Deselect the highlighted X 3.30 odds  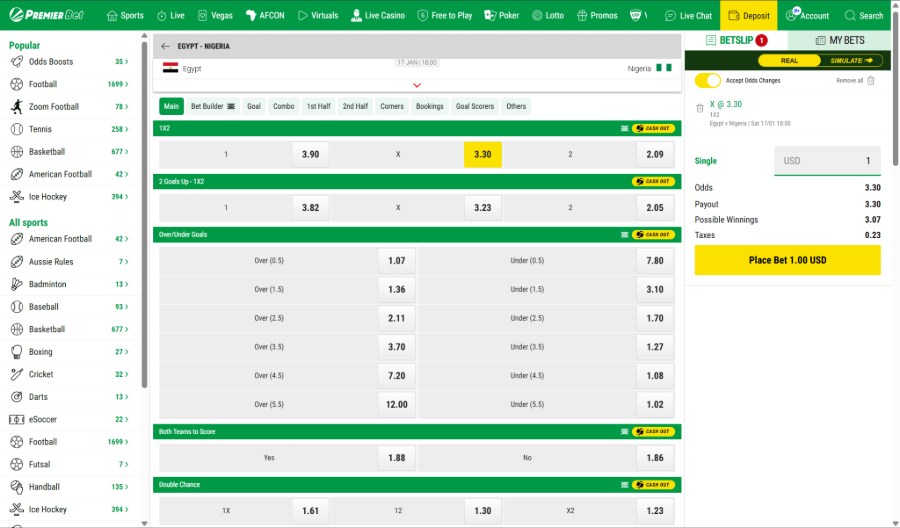(x=483, y=154)
